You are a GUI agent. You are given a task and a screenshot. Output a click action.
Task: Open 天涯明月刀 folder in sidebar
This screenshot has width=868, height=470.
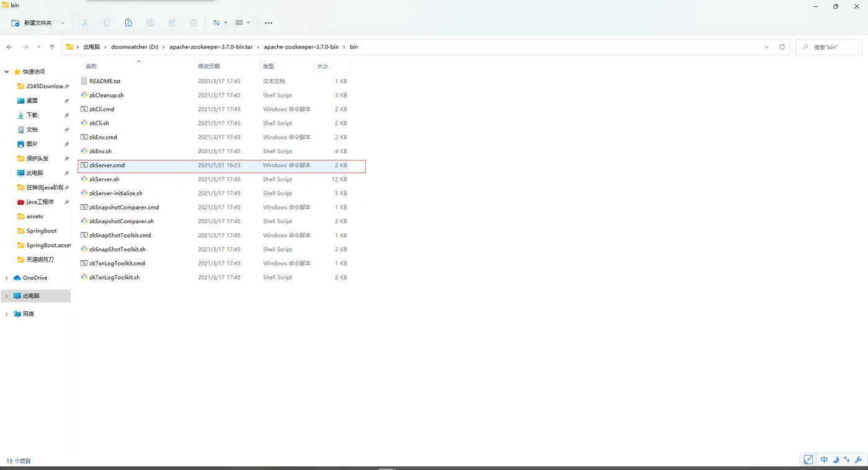point(35,260)
